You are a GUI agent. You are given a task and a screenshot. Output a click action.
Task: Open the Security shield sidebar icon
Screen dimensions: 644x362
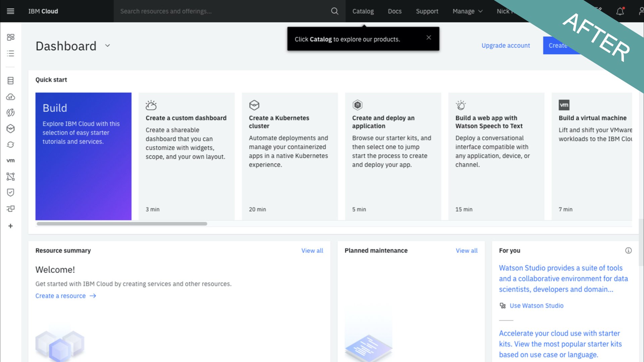tap(10, 192)
